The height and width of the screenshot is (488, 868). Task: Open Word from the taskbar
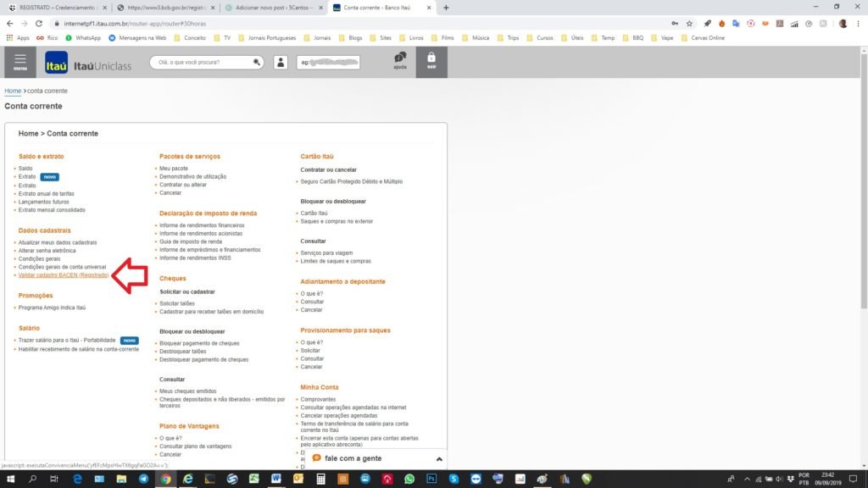click(276, 479)
